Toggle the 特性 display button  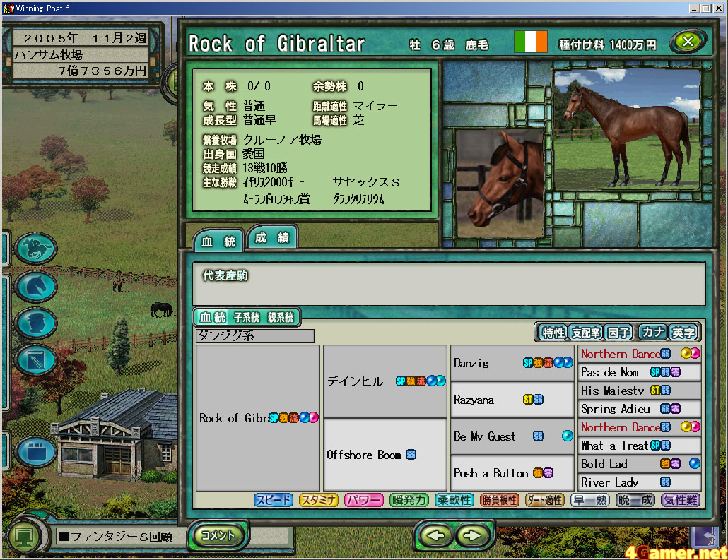point(553,332)
